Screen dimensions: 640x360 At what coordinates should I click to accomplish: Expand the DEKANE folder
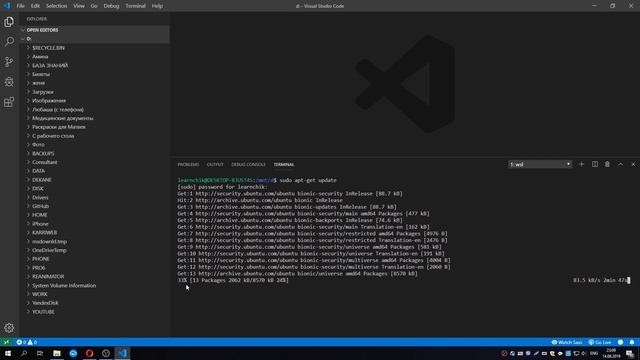coord(95,180)
